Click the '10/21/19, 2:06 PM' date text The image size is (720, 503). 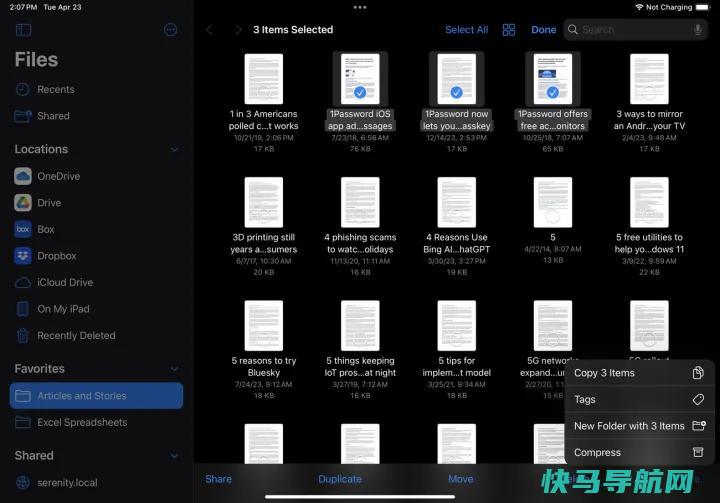(x=264, y=138)
